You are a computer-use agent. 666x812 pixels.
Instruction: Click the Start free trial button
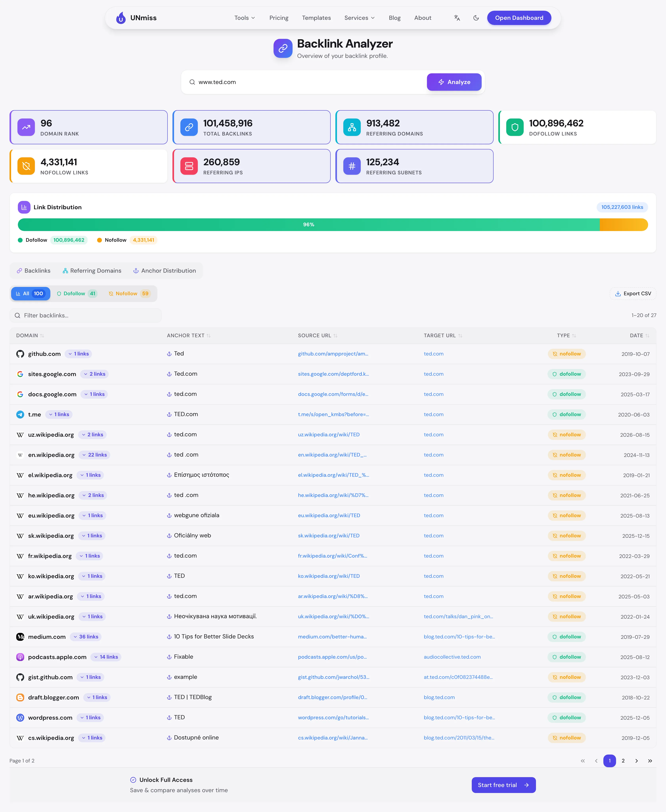point(503,785)
